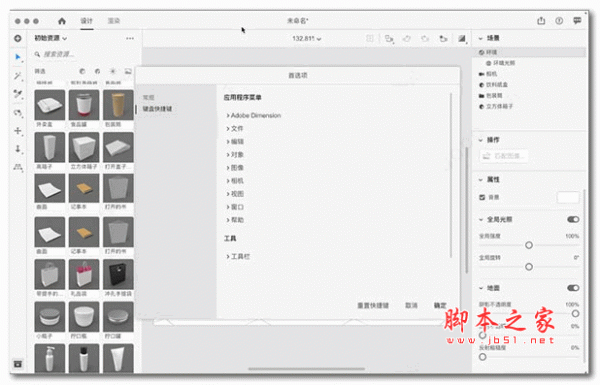Viewport: 600px width, 385px height.
Task: Click the first camera icon after group select
Action: tap(407, 38)
